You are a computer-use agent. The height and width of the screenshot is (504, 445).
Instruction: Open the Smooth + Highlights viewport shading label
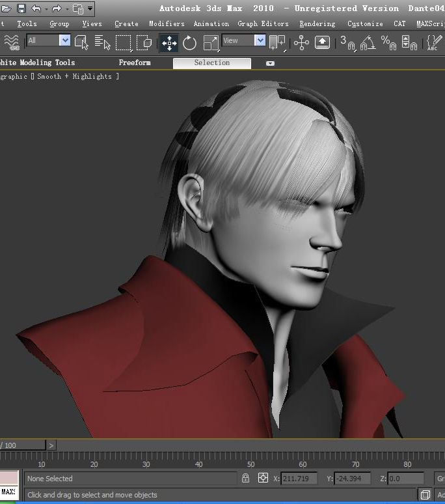click(x=74, y=76)
